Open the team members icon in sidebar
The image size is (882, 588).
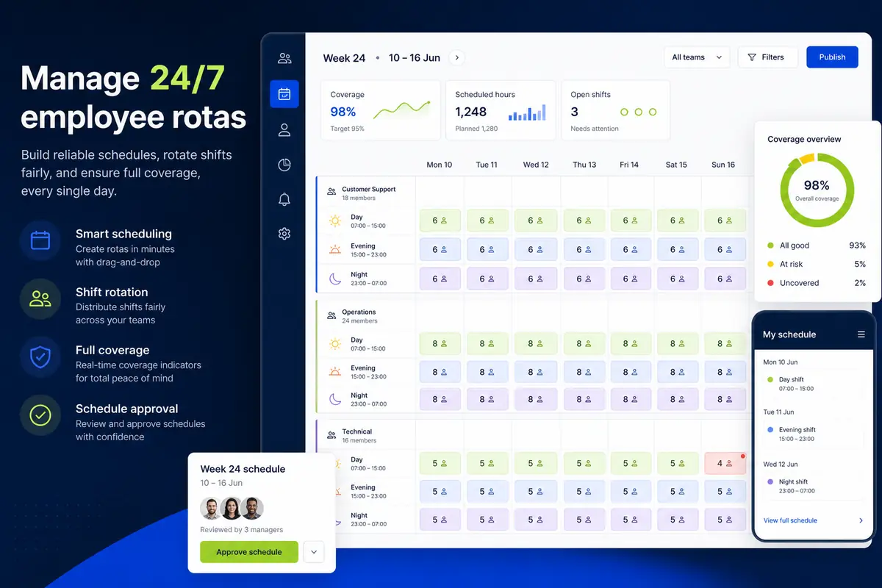point(284,58)
